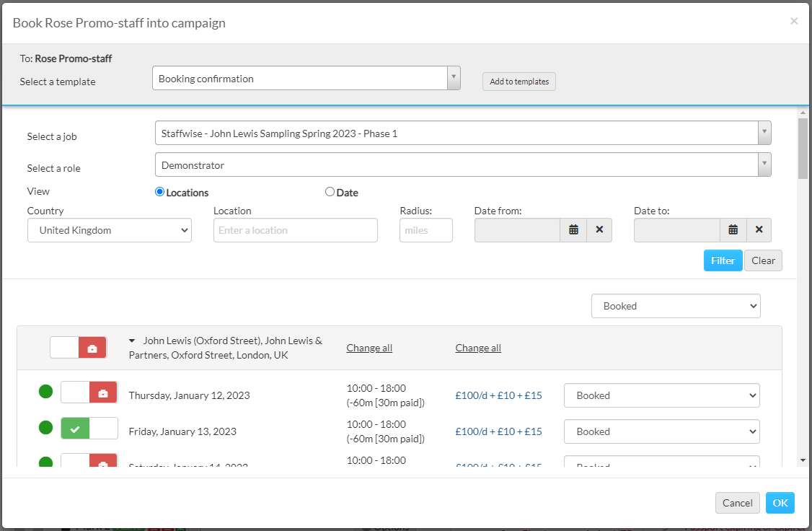Open the Demonstrator role dropdown
Screen dimensions: 812x531
[463, 164]
